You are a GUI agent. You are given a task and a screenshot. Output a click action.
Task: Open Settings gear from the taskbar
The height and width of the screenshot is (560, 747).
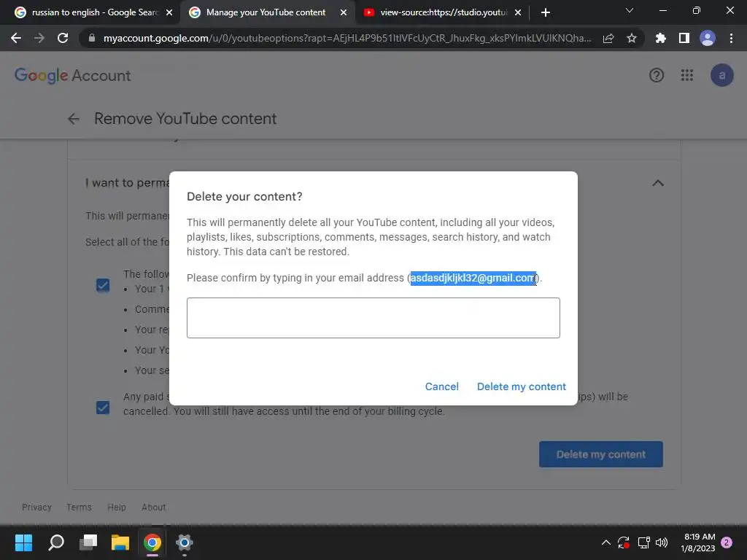coord(185,542)
